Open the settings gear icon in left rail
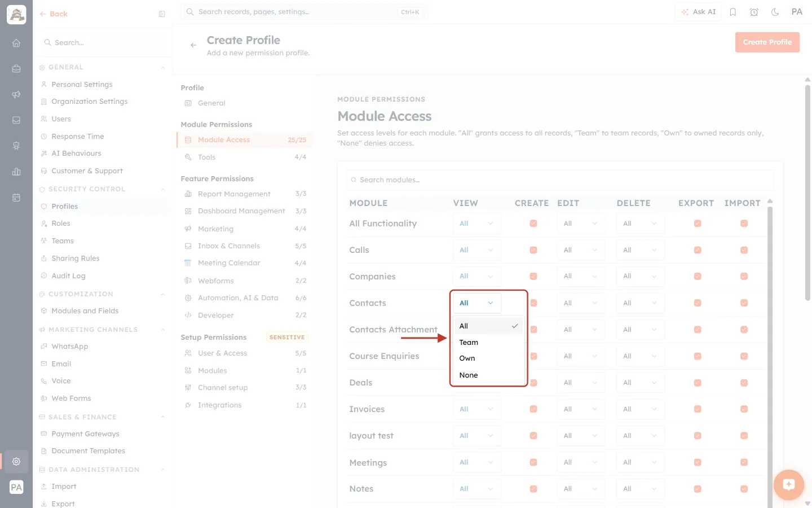812x508 pixels. [x=16, y=461]
